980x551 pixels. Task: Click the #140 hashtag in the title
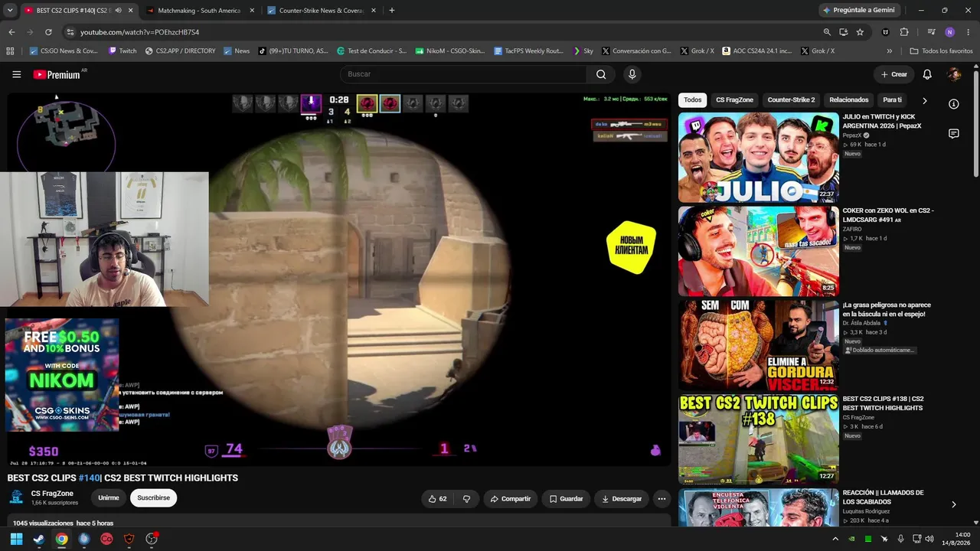pyautogui.click(x=90, y=478)
